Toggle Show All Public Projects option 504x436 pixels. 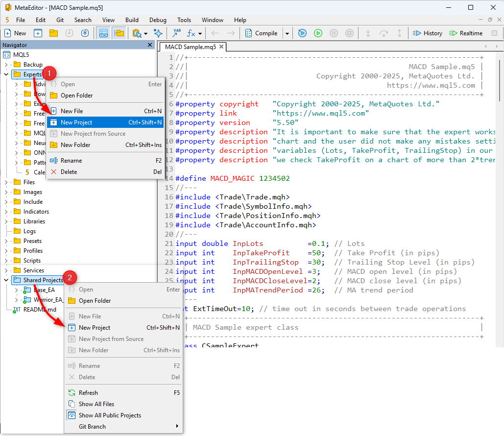pyautogui.click(x=124, y=415)
